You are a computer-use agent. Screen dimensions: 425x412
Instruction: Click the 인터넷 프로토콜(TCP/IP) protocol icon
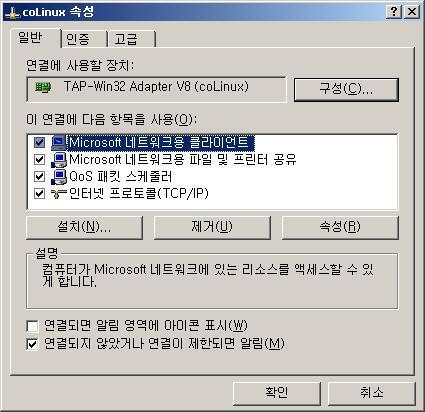tap(59, 193)
